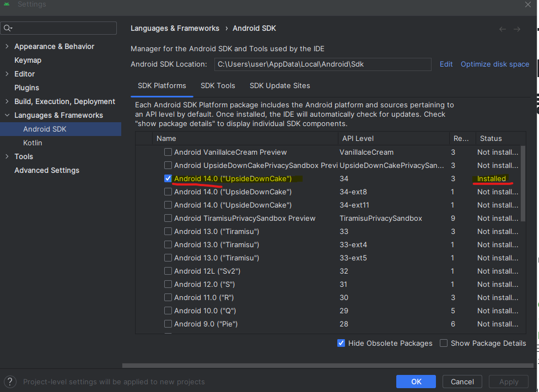Expand the Tools settings group
539x392 pixels.
pyautogui.click(x=7, y=156)
